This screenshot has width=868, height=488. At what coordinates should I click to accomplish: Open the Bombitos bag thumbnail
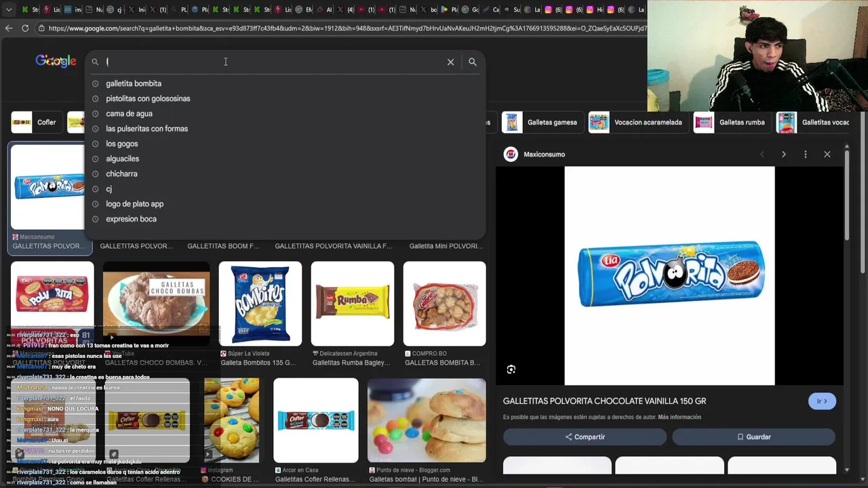[260, 304]
